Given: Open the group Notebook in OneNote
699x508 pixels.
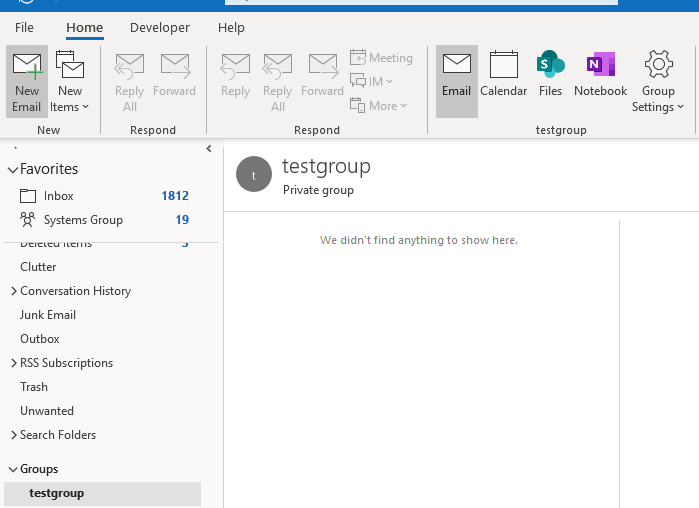Looking at the screenshot, I should [x=600, y=75].
